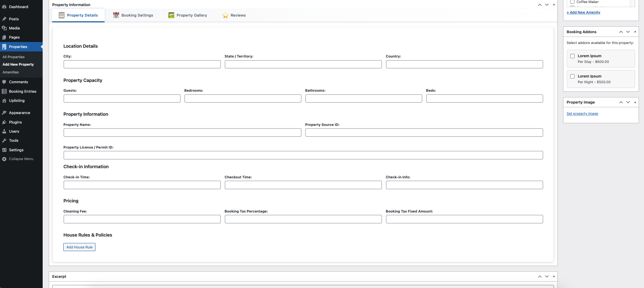Image resolution: width=644 pixels, height=288 pixels.
Task: Click the Pages icon in sidebar
Action: click(4, 37)
